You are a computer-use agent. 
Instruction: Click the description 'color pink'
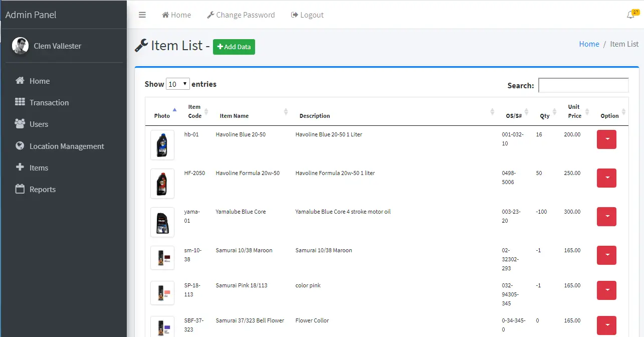pos(308,285)
